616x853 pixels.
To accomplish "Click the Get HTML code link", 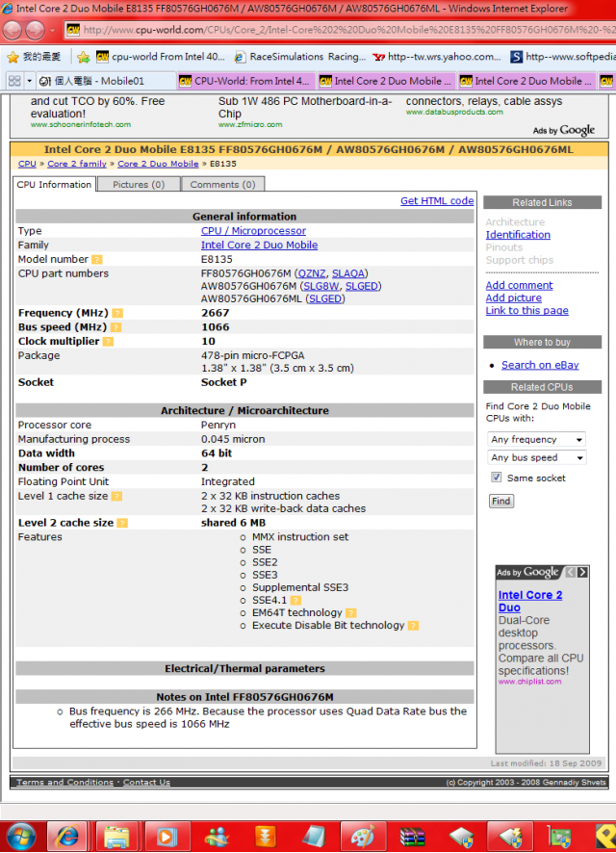I will 437,201.
